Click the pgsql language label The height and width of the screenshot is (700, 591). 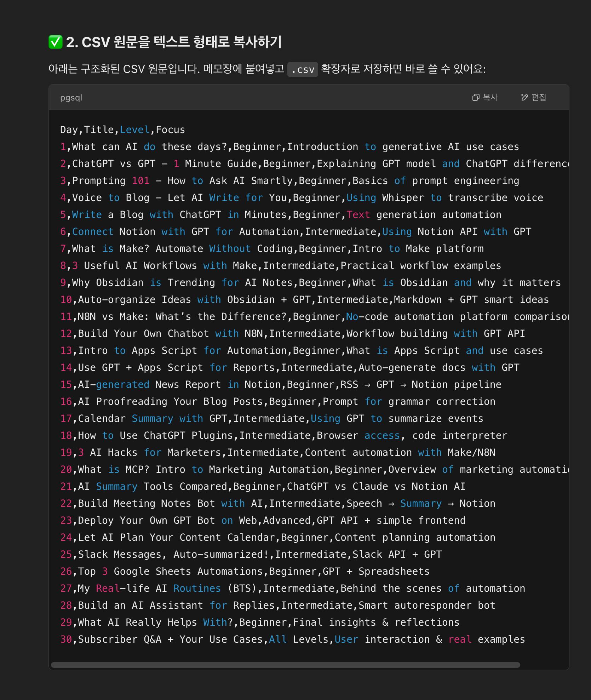(x=71, y=98)
